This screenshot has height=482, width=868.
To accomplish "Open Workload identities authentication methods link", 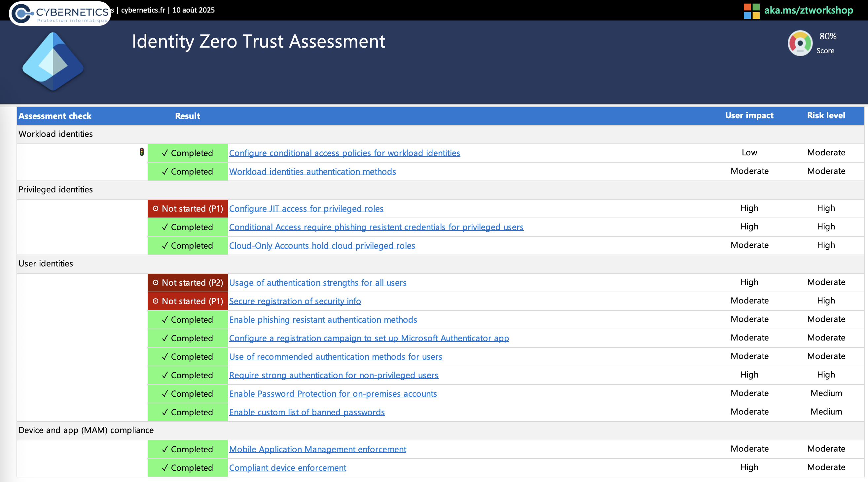I will (312, 171).
